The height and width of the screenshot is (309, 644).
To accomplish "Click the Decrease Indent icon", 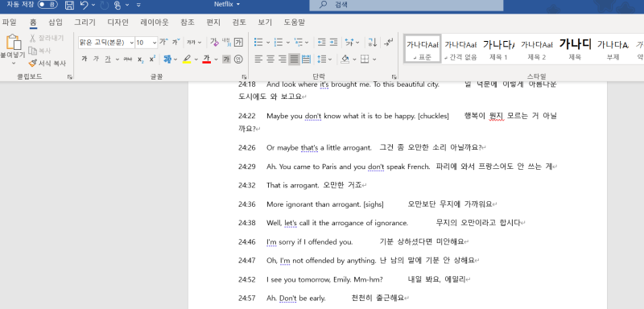I will click(321, 42).
